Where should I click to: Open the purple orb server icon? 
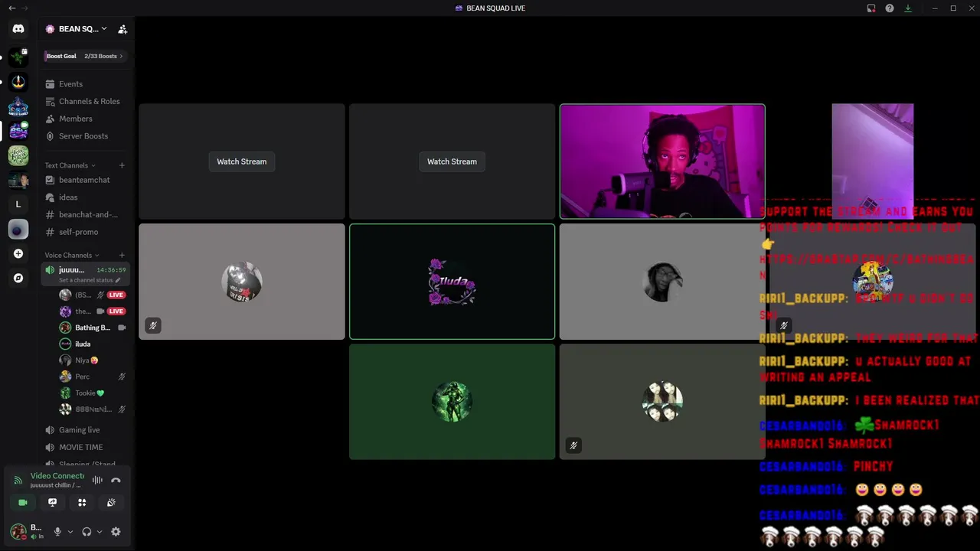click(18, 229)
